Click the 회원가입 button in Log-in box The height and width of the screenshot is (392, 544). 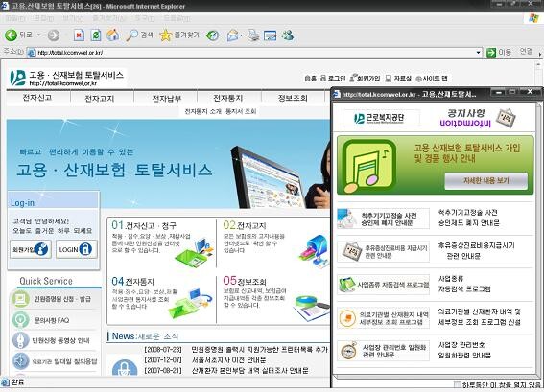click(31, 249)
